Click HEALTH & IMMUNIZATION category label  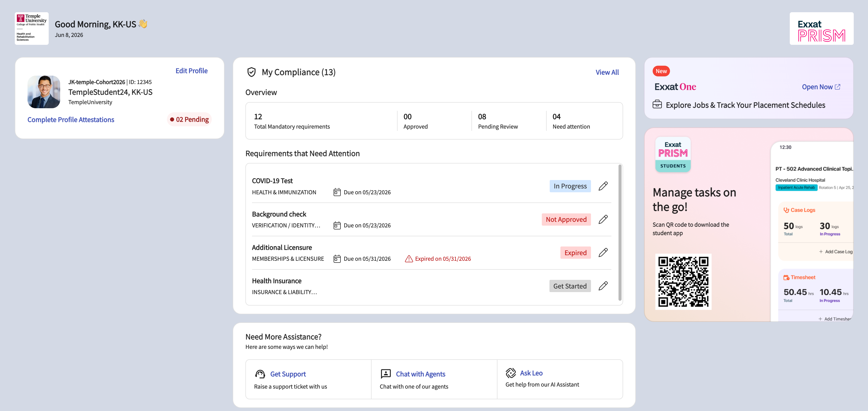click(x=284, y=192)
